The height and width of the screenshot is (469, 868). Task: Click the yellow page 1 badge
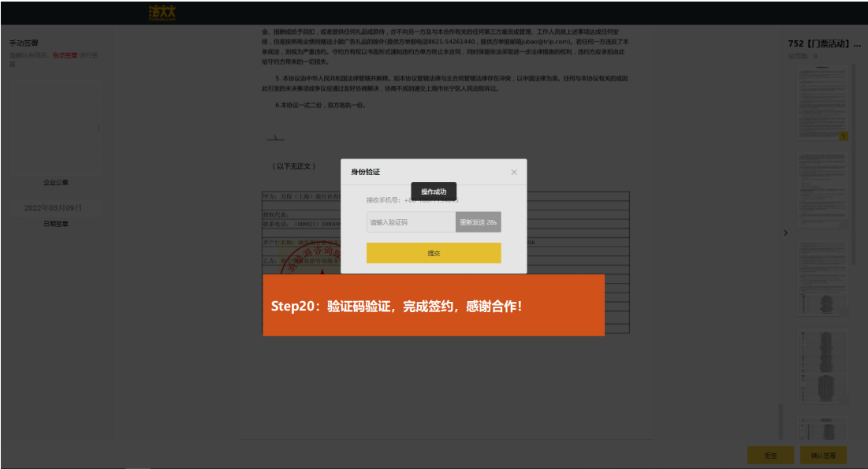tap(844, 136)
